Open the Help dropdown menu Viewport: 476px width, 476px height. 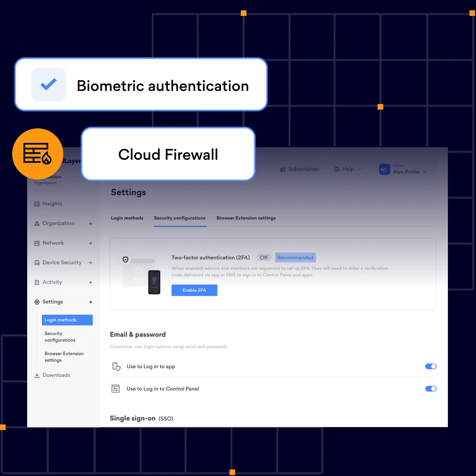[x=348, y=169]
